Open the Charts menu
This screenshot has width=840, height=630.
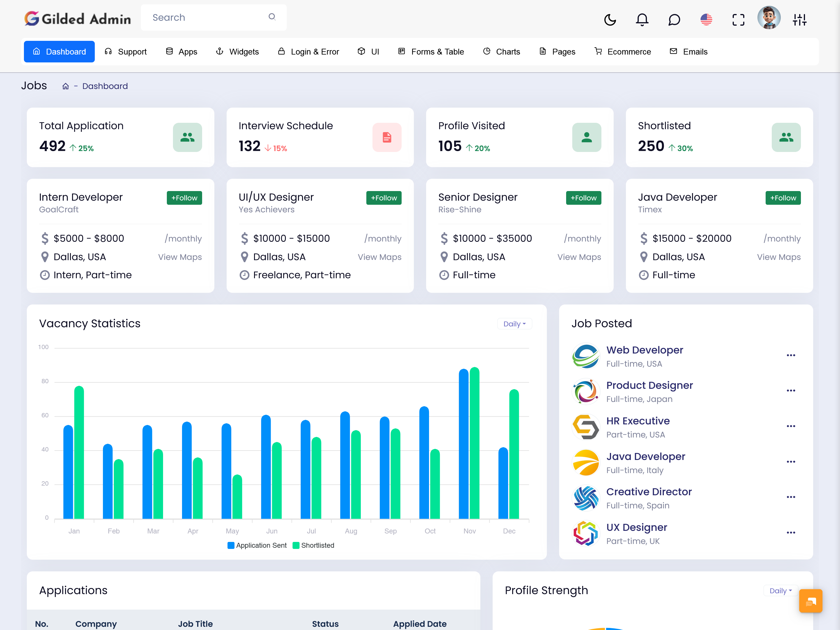click(501, 52)
